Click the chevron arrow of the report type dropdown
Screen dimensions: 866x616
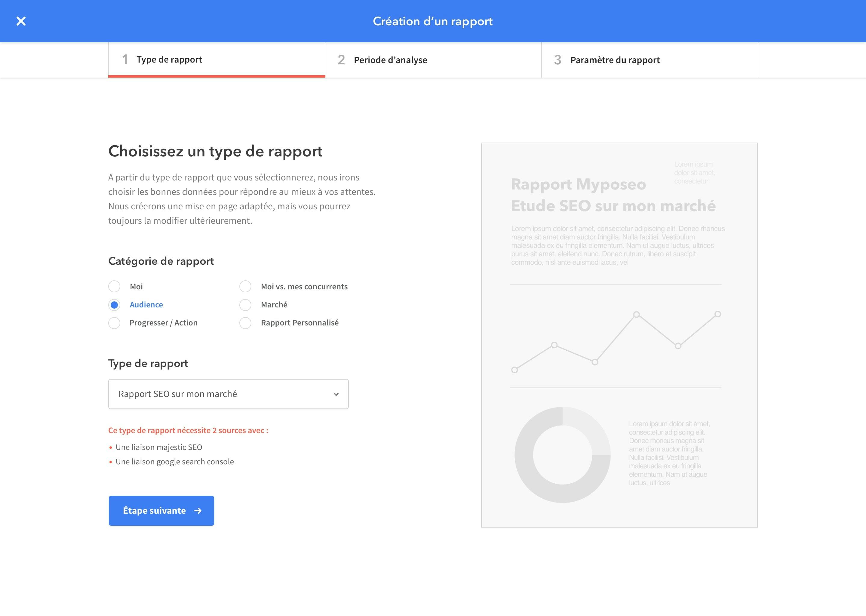click(336, 395)
